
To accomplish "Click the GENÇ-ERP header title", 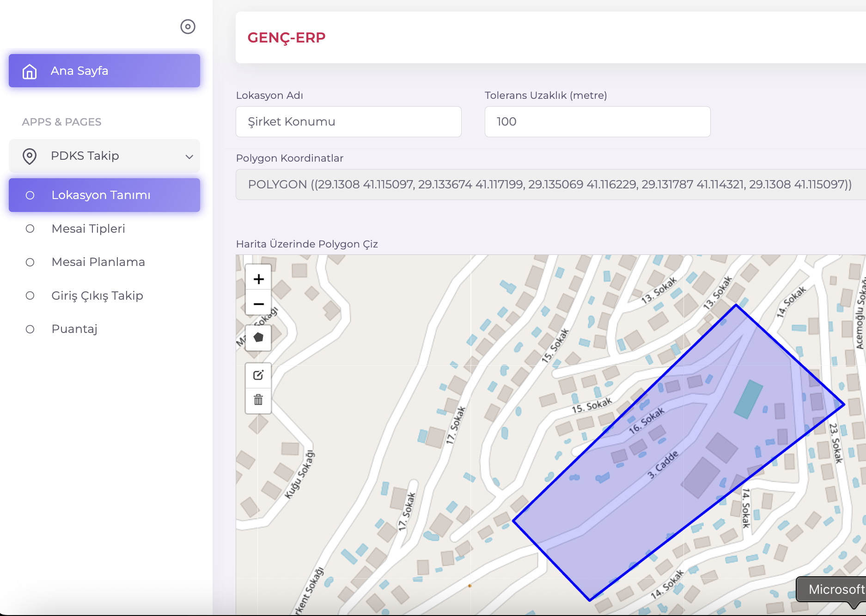I will 287,37.
